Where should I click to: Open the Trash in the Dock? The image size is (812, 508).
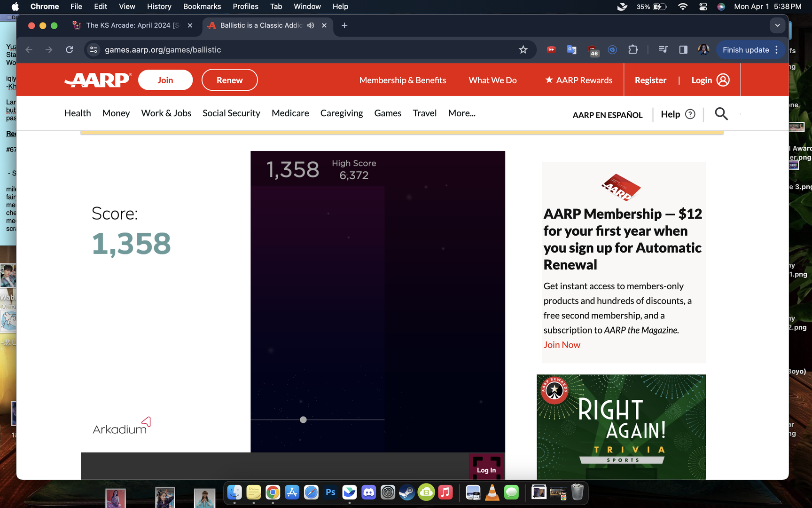(x=578, y=492)
